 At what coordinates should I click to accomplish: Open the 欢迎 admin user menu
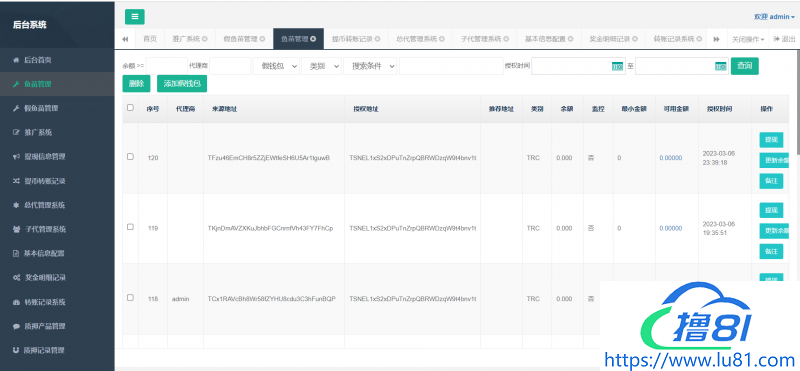774,17
